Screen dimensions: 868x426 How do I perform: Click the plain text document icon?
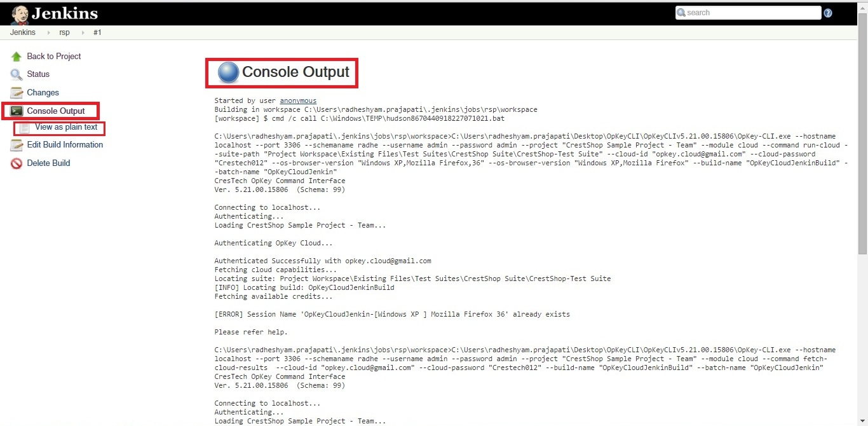(25, 128)
